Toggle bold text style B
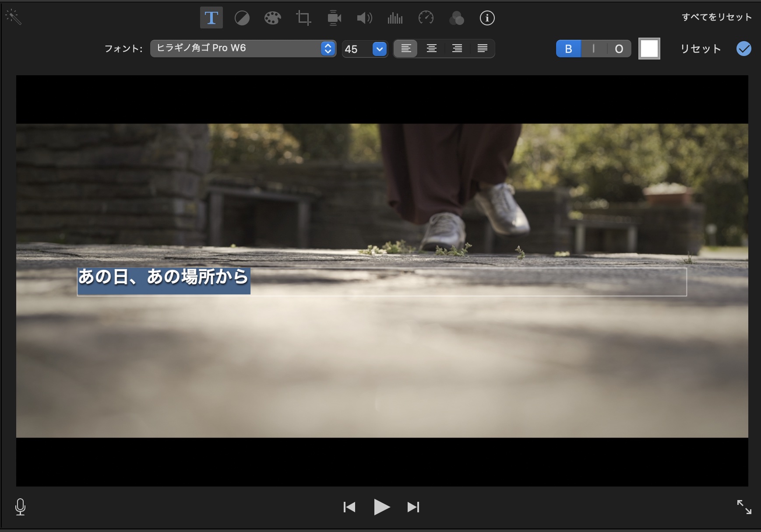This screenshot has height=532, width=761. (x=568, y=49)
